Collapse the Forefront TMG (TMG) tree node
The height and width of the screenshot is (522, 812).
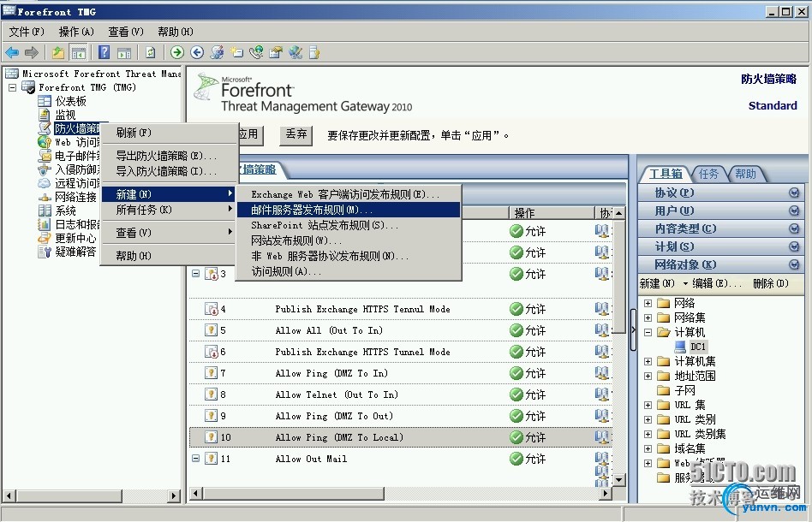(x=13, y=87)
